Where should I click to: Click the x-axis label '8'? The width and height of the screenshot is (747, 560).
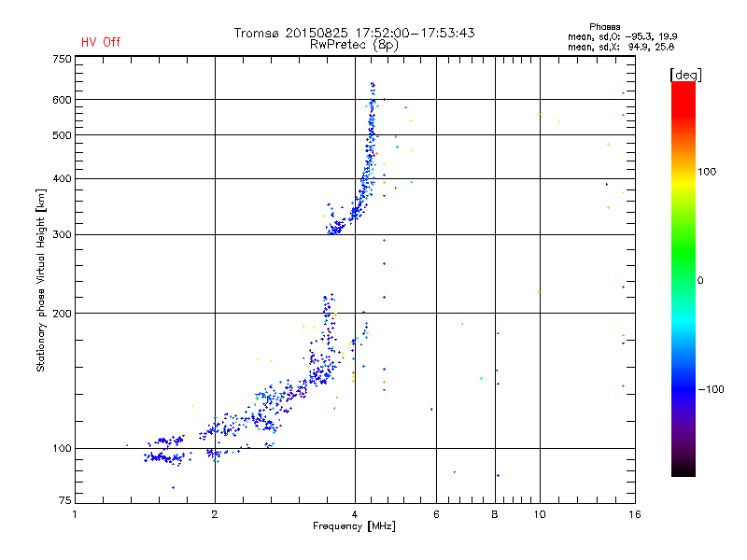click(495, 514)
